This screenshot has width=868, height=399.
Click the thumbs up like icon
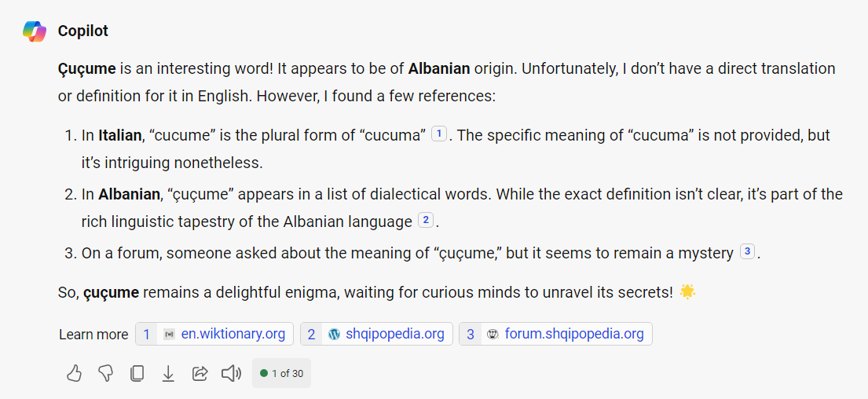[74, 373]
